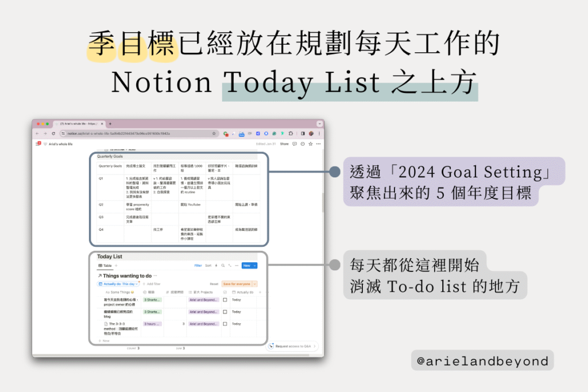Click Reset filter changes
This screenshot has width=588, height=392.
(x=214, y=284)
